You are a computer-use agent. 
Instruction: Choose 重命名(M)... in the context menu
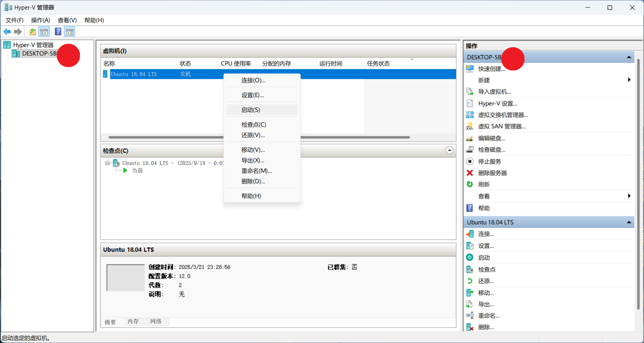click(262, 171)
